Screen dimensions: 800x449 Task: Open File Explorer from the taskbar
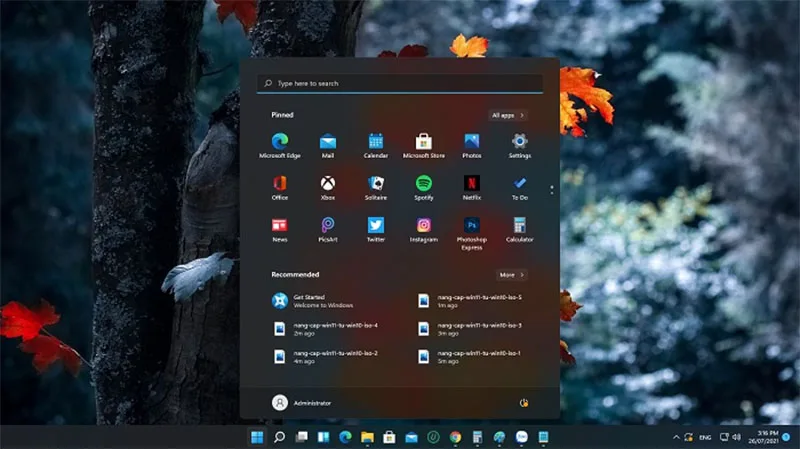tap(367, 437)
